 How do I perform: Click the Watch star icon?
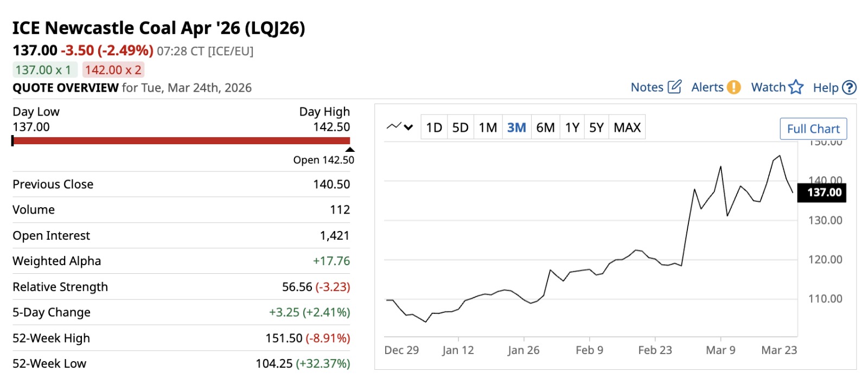796,87
